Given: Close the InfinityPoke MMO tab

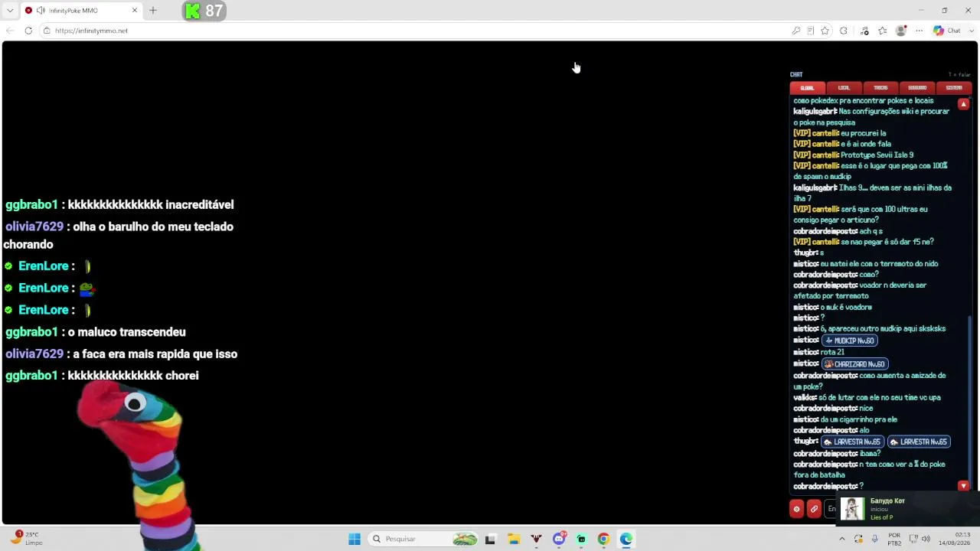Looking at the screenshot, I should (x=135, y=11).
